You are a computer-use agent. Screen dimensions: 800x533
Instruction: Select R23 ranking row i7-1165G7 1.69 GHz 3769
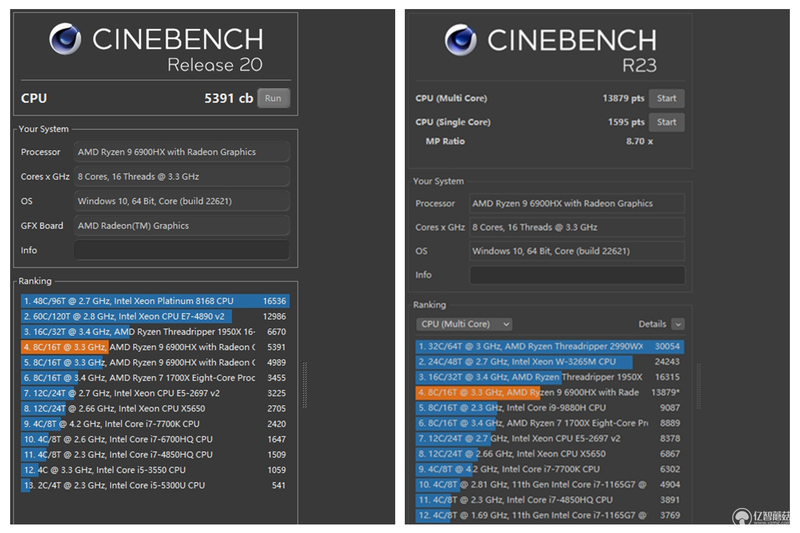[549, 515]
